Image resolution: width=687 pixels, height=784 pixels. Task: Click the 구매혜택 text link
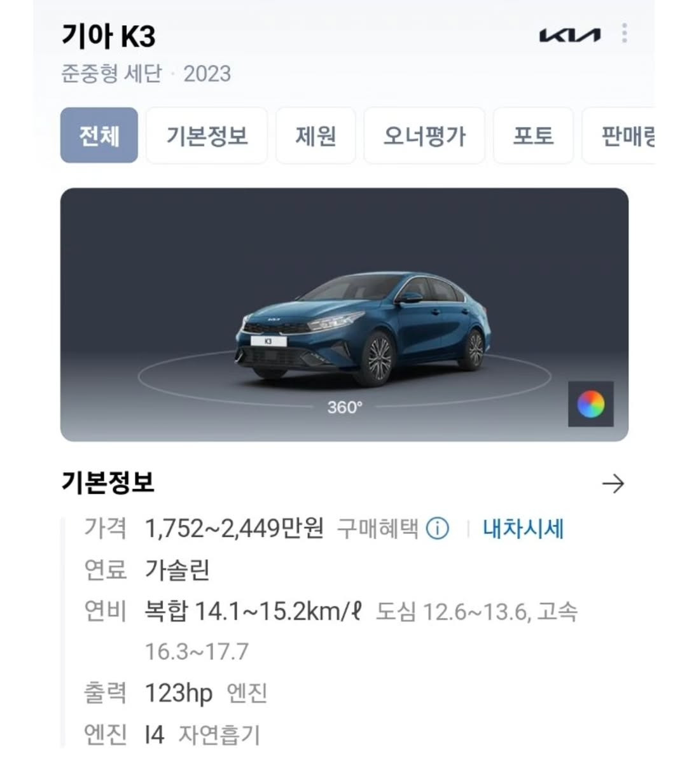point(377,528)
